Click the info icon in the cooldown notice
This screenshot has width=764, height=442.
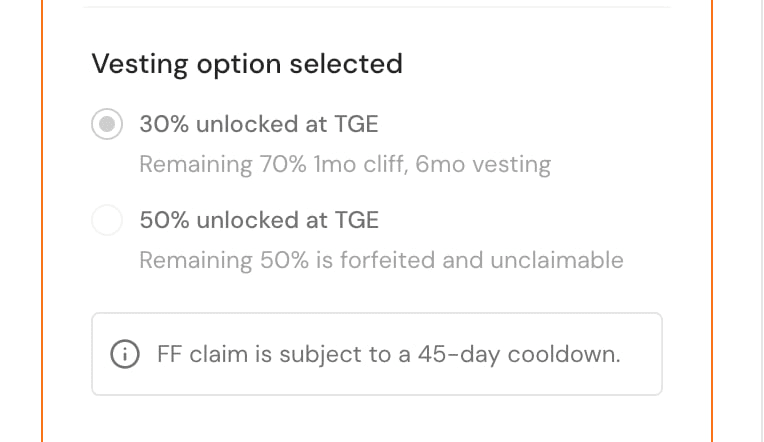coord(125,354)
